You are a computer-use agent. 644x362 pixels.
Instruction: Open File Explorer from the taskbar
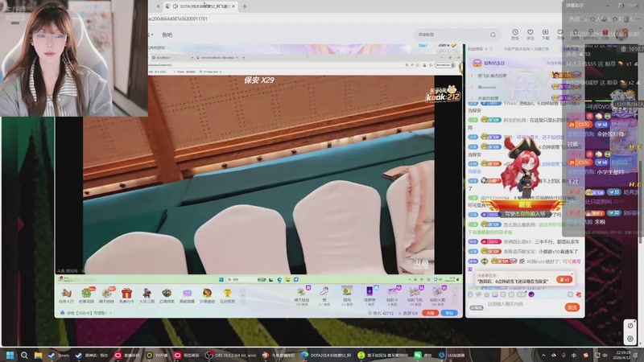[38, 355]
